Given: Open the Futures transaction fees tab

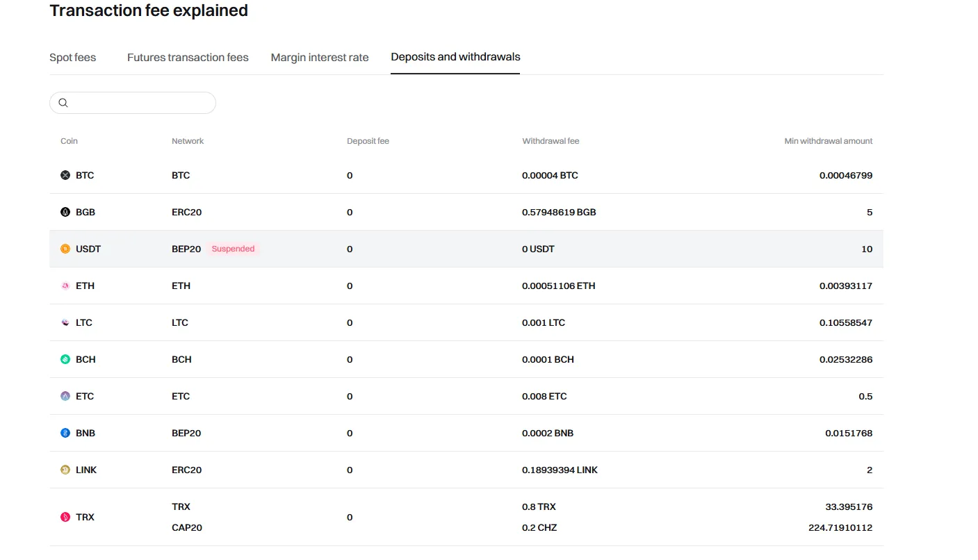Looking at the screenshot, I should coord(188,58).
